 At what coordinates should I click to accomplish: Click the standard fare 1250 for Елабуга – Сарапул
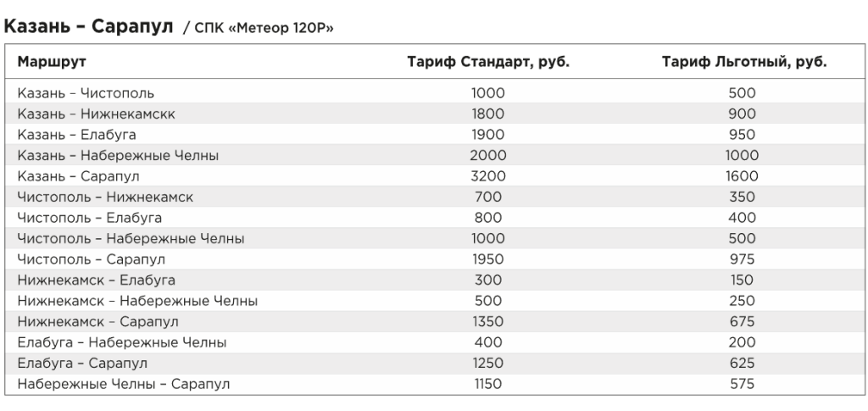click(488, 364)
